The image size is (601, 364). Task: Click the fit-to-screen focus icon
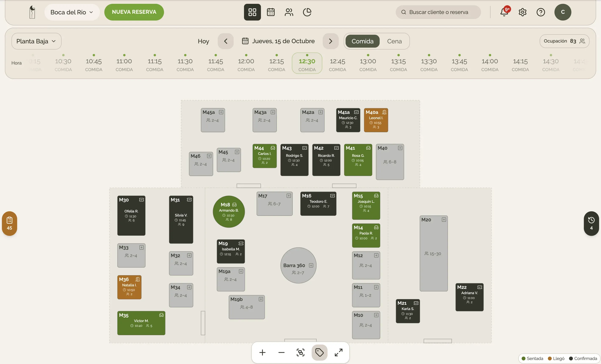[300, 352]
